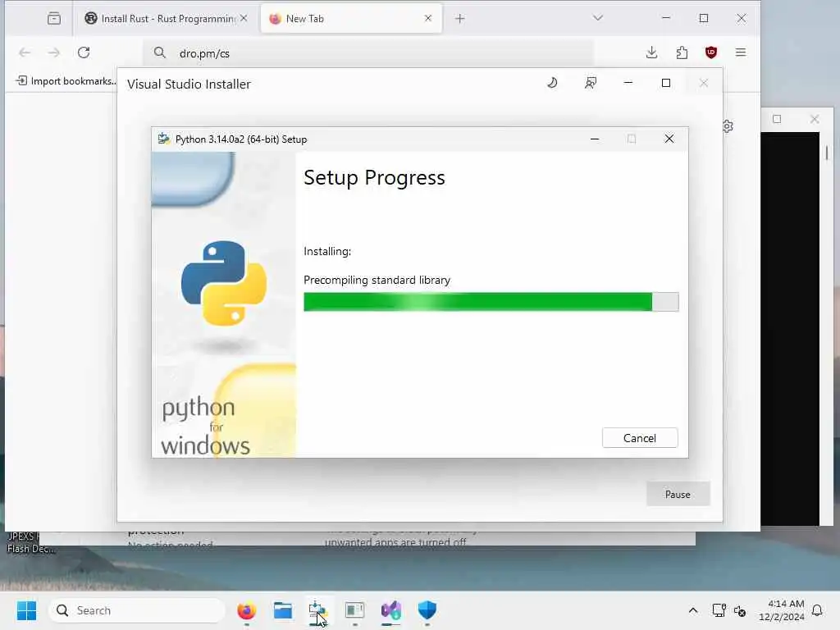
Task: Toggle dark theme moon icon in Visual Studio Installer
Action: (552, 83)
